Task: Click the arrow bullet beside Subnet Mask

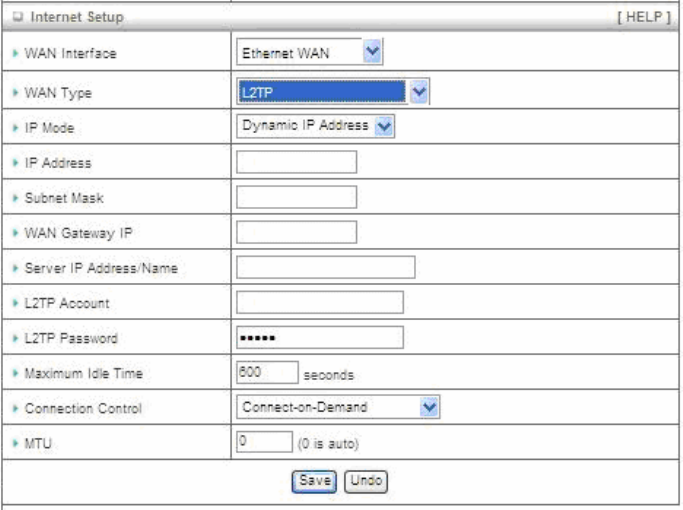Action: pos(16,198)
